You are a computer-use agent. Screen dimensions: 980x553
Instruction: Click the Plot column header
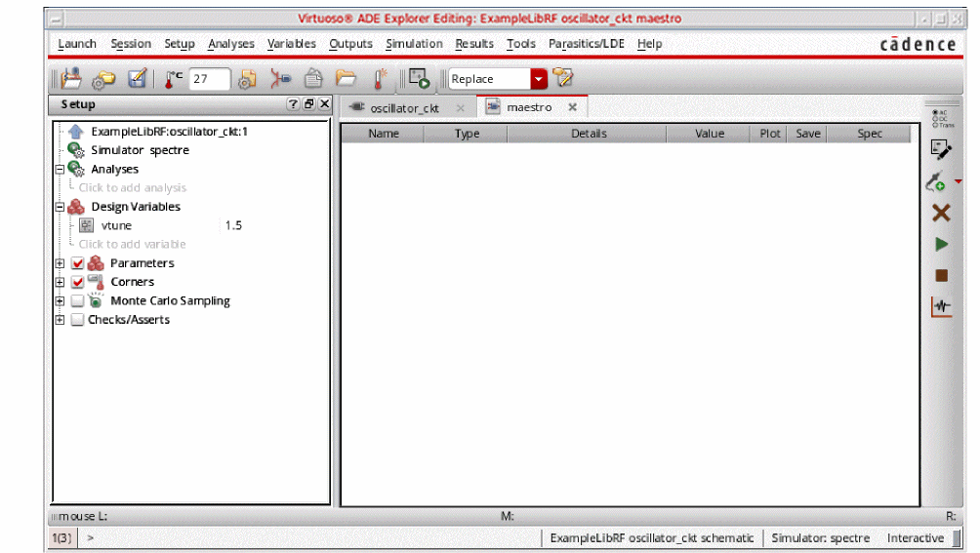click(x=769, y=134)
